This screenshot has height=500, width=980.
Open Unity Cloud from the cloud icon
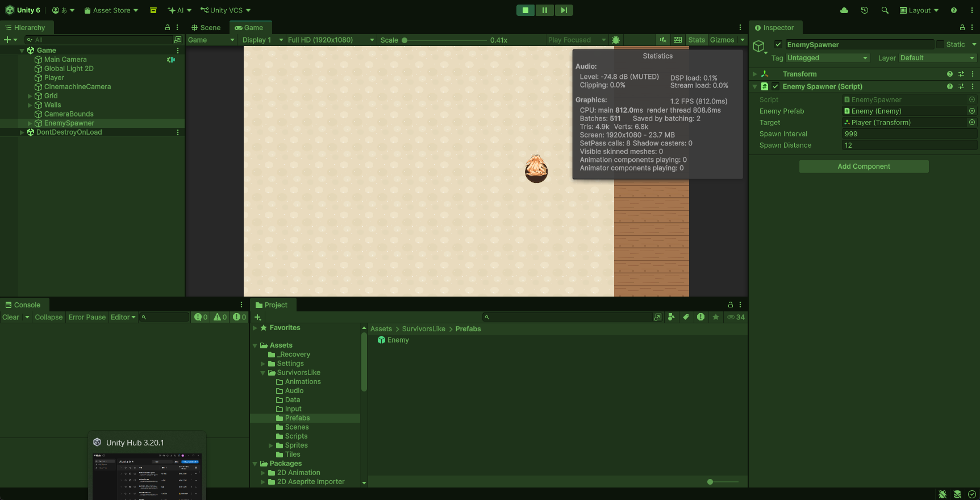point(844,10)
